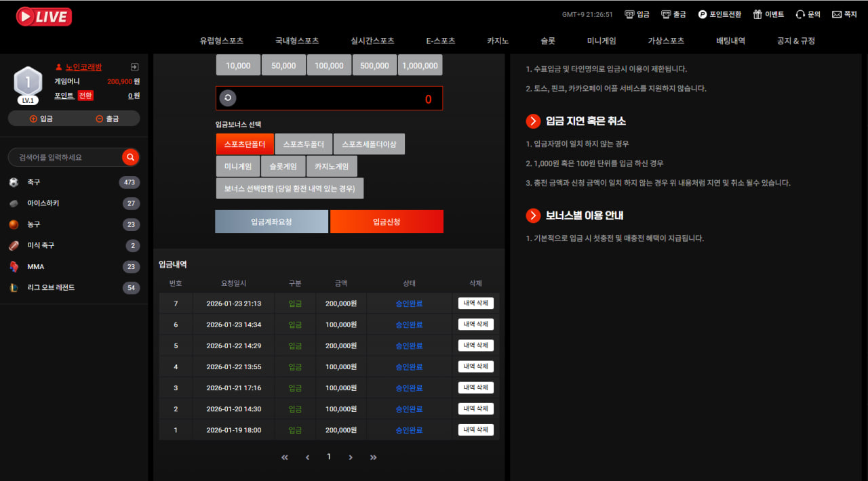Viewport: 868px width, 481px height.
Task: Open 쪽지 messages envelope icon
Action: [837, 14]
